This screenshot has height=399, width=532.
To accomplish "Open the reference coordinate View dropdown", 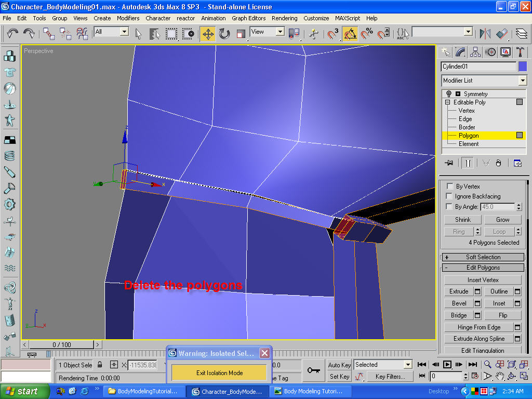I will point(267,32).
